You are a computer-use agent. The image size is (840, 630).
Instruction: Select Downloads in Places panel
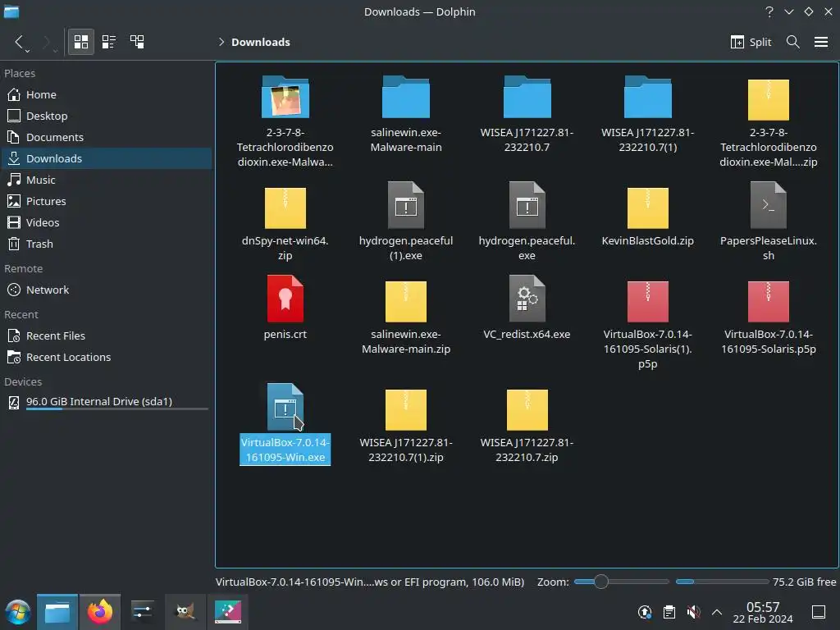pos(106,158)
